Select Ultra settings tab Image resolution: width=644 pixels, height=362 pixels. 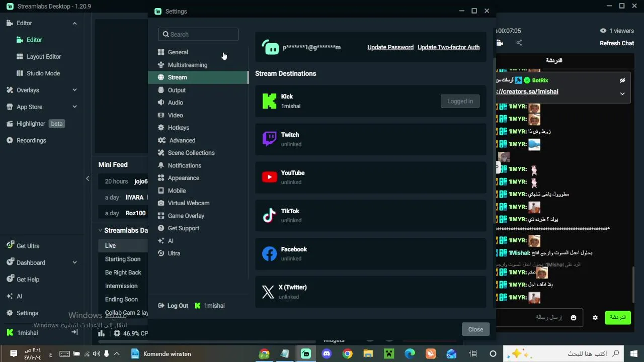pyautogui.click(x=198, y=253)
